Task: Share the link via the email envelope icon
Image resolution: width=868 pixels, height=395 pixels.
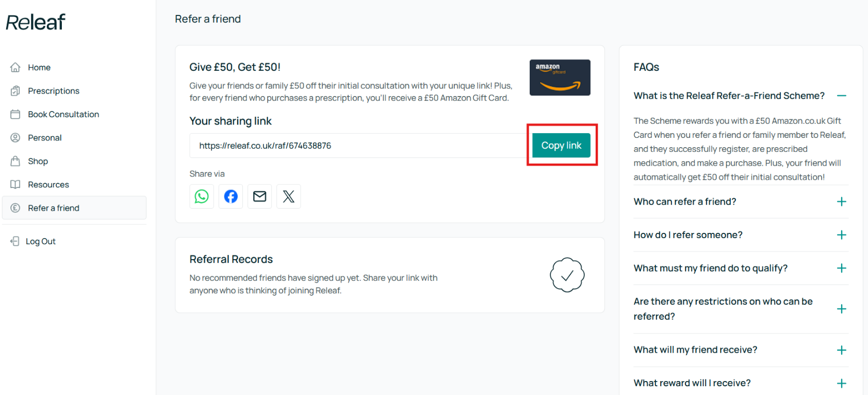Action: (260, 196)
